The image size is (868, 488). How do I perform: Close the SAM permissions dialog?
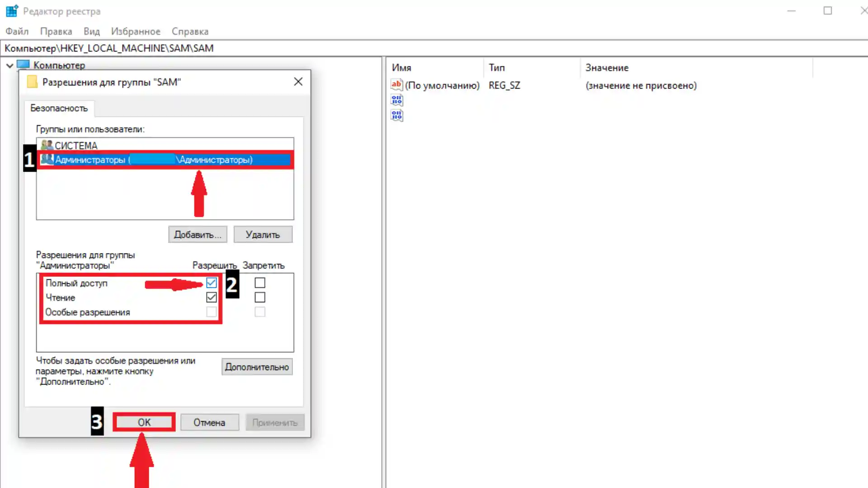[x=298, y=82]
